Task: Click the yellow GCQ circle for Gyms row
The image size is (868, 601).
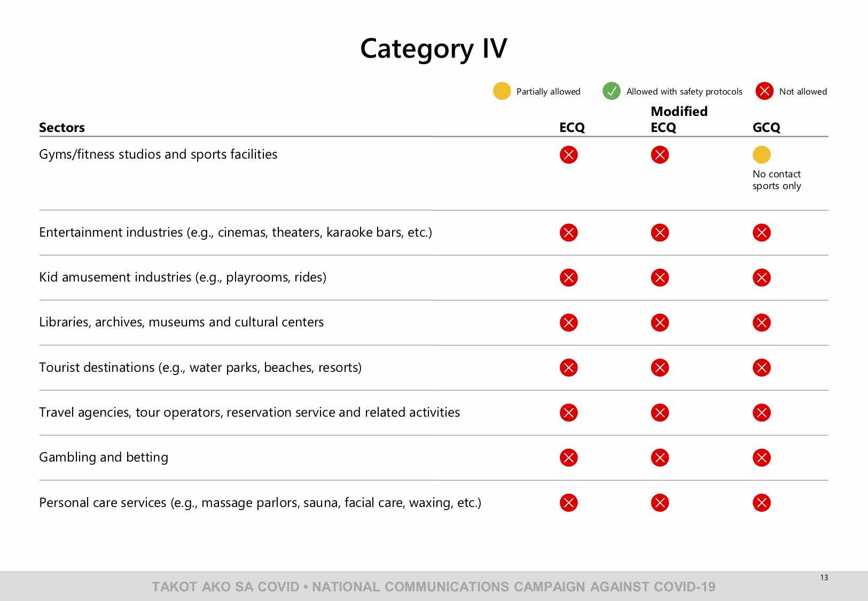Action: pos(761,155)
